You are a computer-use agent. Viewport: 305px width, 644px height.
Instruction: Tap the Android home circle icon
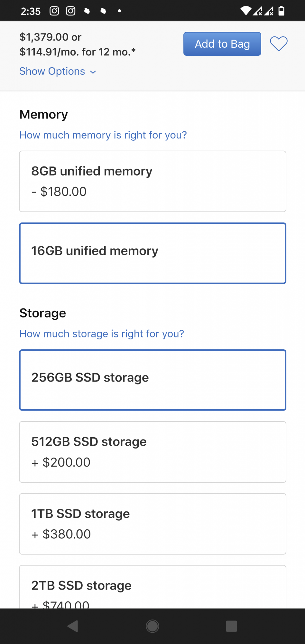point(152,626)
